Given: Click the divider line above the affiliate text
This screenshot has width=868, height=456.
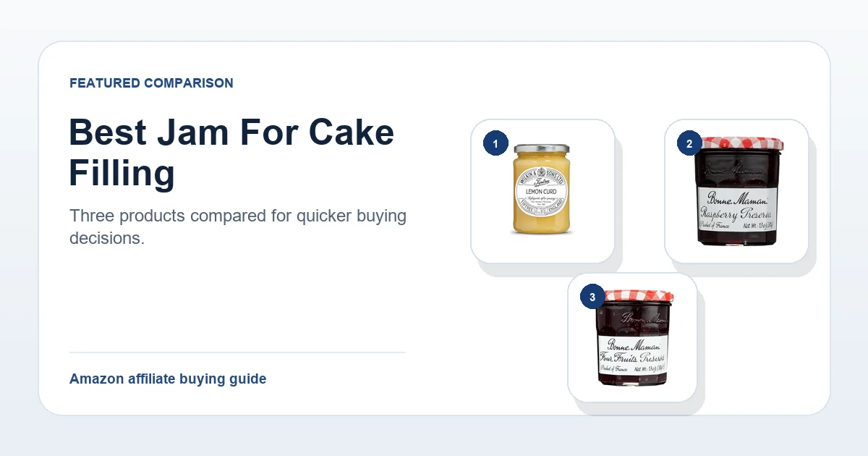Looking at the screenshot, I should (x=237, y=352).
